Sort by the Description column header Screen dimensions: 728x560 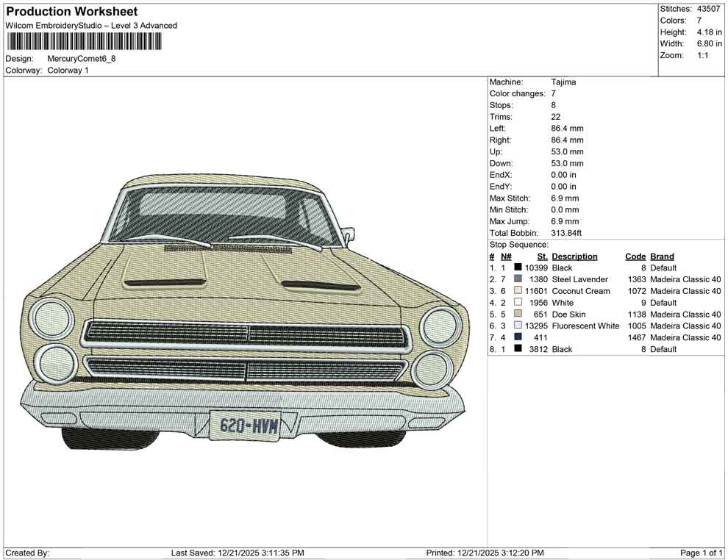click(576, 256)
